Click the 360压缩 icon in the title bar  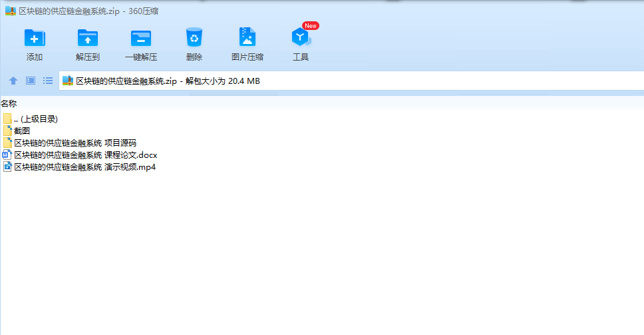pos(10,11)
